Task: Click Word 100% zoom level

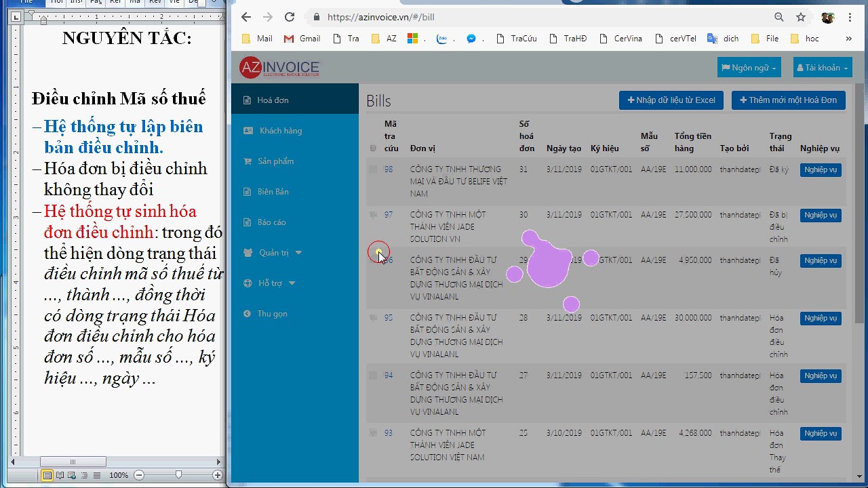Action: 119,475
